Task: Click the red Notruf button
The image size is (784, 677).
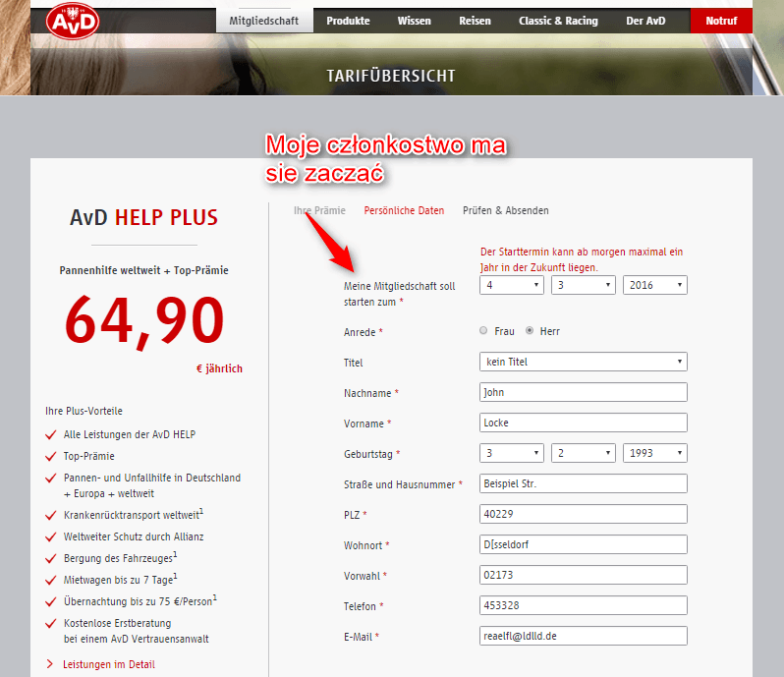Action: 721,21
